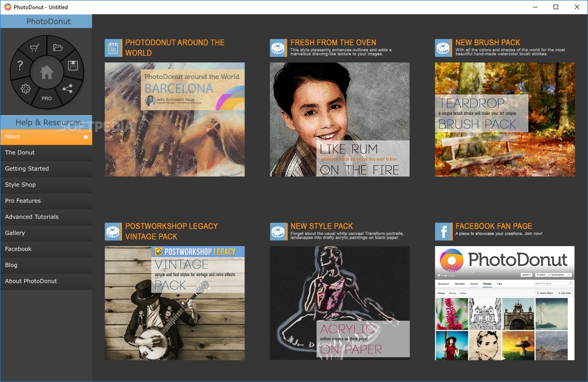Open the New Brush Pack headline
Image resolution: width=588 pixels, height=382 pixels.
pos(488,42)
